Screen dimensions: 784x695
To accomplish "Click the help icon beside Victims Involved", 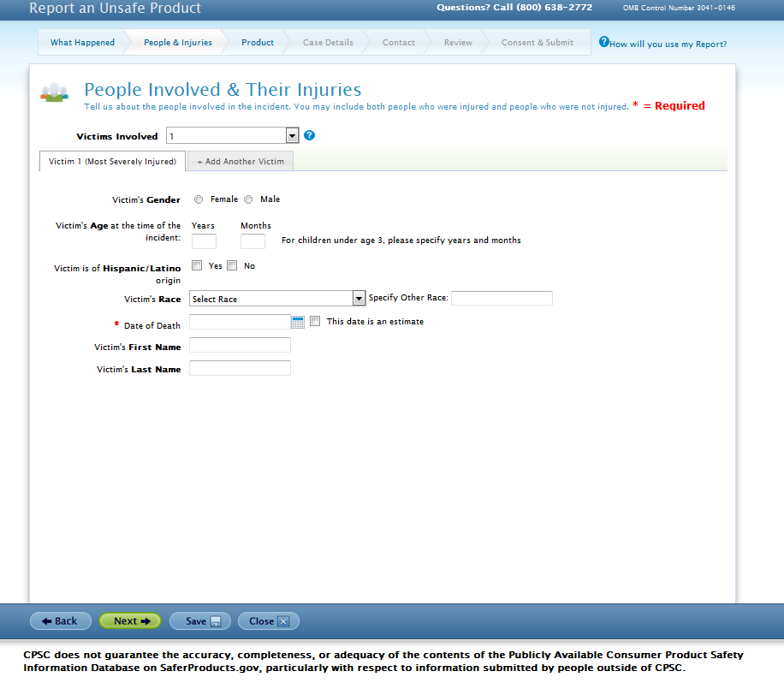I will pyautogui.click(x=310, y=135).
